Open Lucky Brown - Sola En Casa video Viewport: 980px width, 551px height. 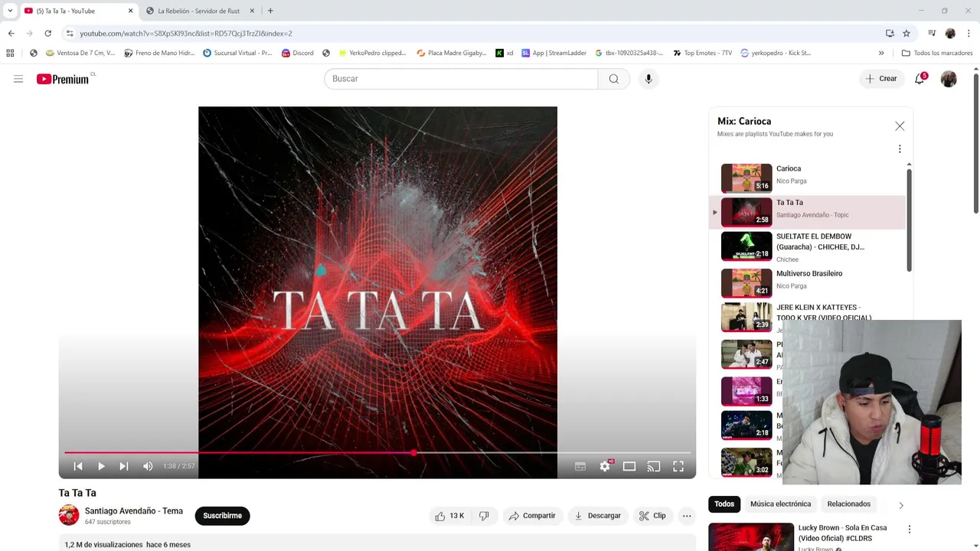pos(842,533)
